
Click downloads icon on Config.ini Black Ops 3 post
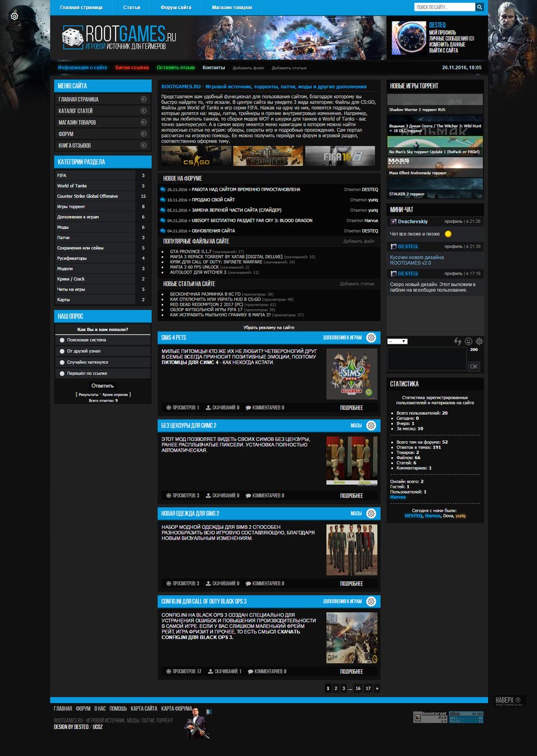(x=211, y=672)
